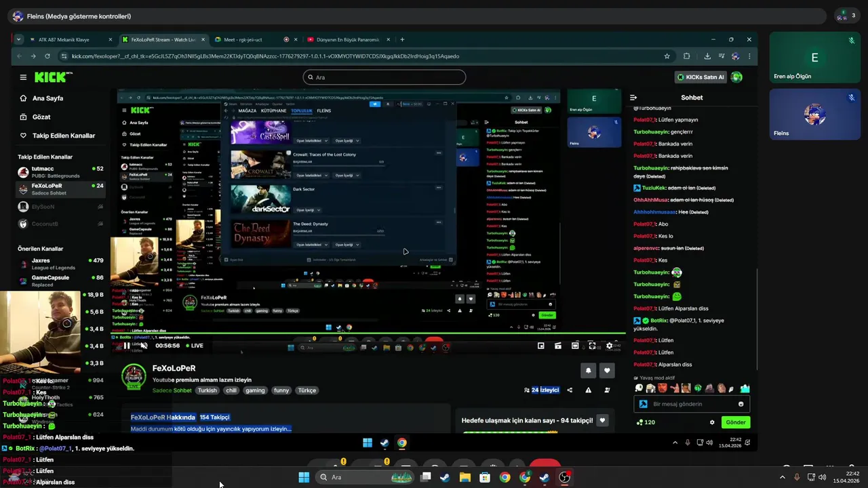Open Chrome downloads icon

707,56
